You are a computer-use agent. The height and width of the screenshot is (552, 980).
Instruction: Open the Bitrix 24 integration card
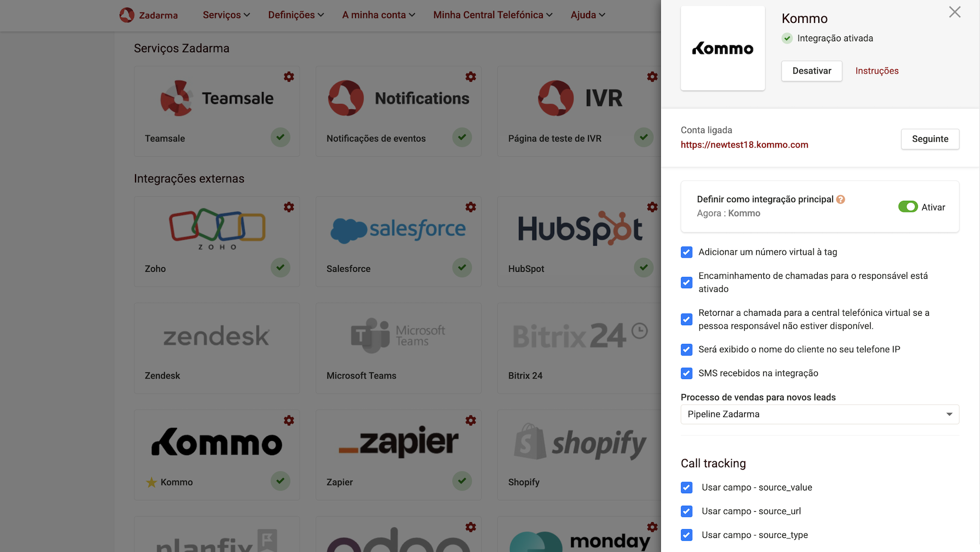[579, 348]
